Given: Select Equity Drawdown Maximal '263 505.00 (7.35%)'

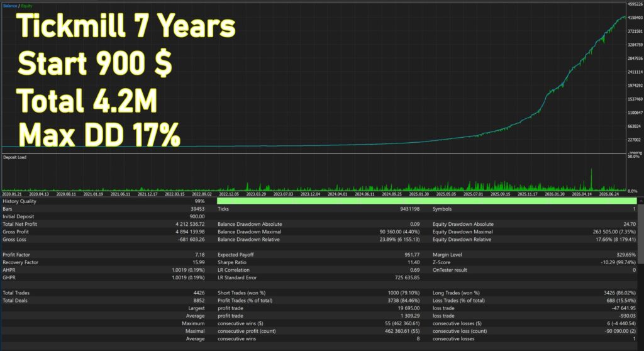Looking at the screenshot, I should pyautogui.click(x=614, y=232).
